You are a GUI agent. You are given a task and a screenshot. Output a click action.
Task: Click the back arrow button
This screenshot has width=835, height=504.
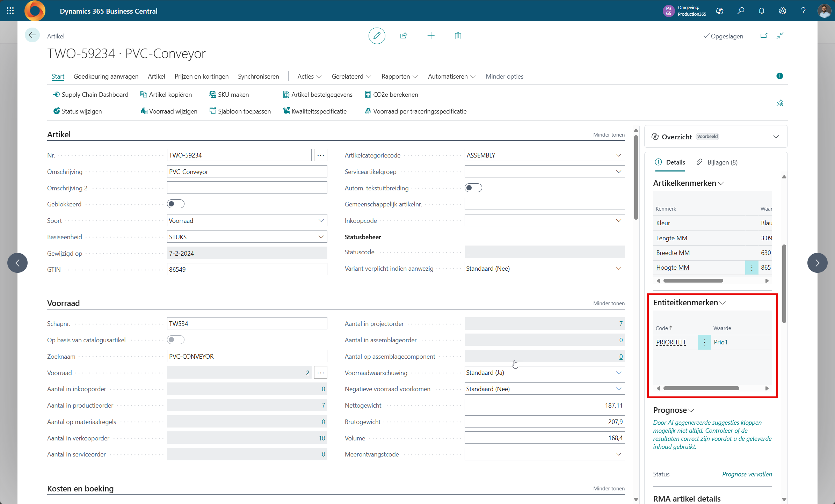pos(32,35)
